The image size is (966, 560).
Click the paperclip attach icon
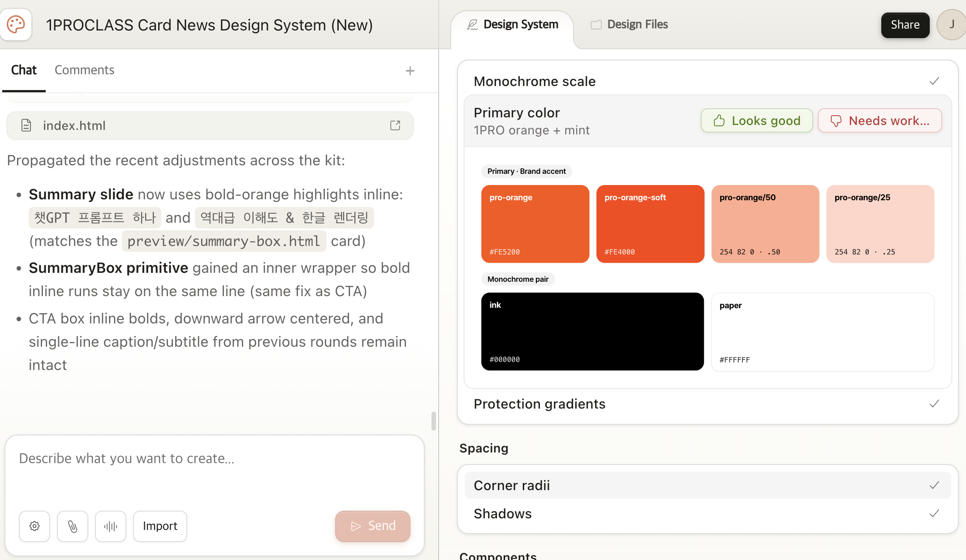[73, 526]
